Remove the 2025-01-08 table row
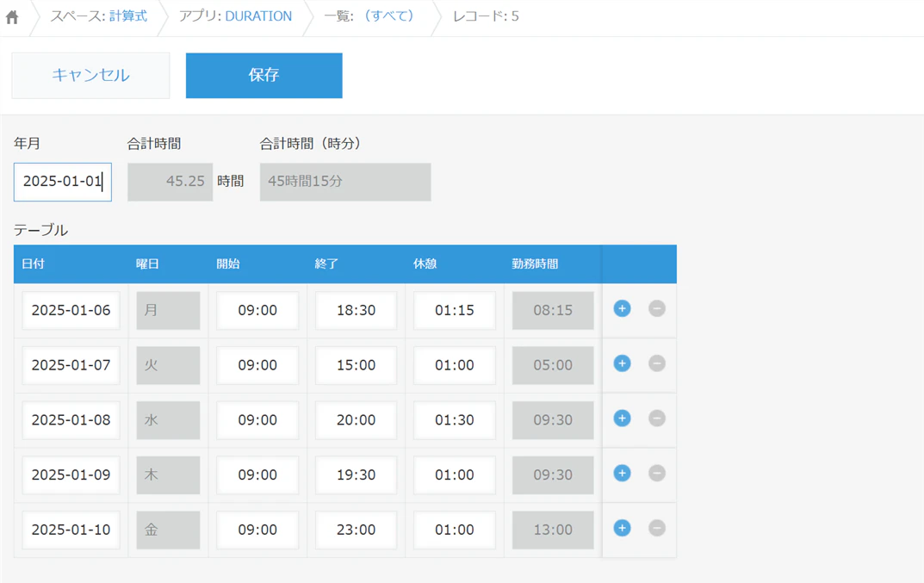Viewport: 924px width, 583px height. coord(656,419)
